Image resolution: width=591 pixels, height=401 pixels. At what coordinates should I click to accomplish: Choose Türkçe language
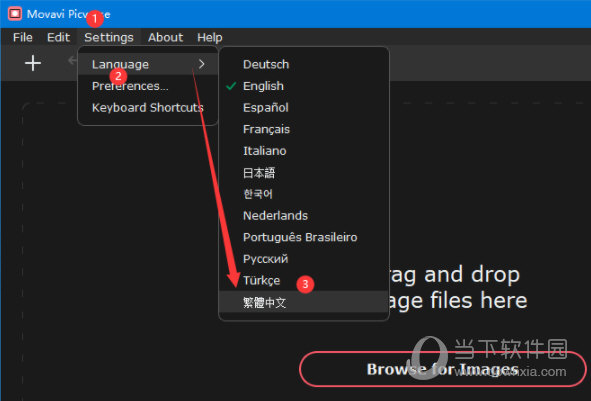304,280
